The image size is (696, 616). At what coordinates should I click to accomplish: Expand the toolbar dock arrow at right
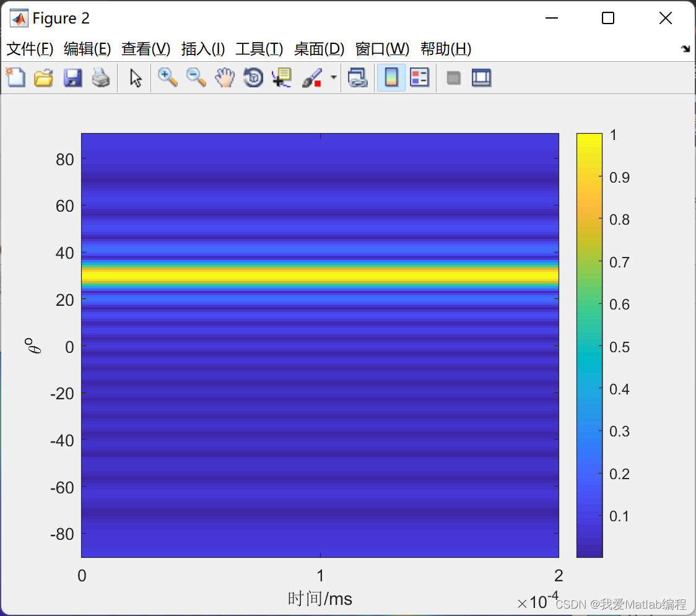685,49
